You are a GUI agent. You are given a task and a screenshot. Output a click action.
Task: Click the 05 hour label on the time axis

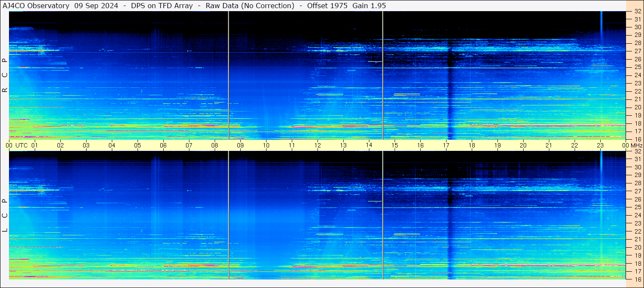(138, 145)
